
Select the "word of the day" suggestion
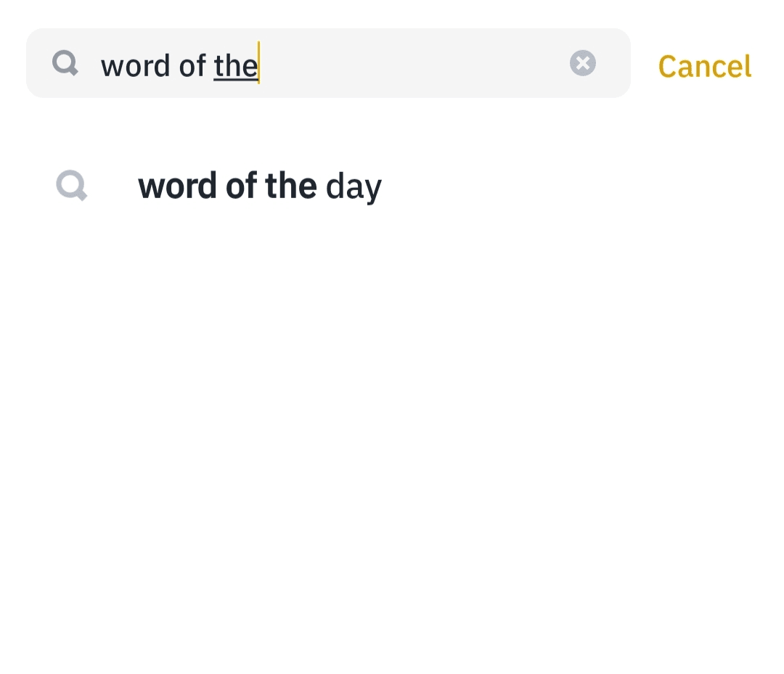259,186
